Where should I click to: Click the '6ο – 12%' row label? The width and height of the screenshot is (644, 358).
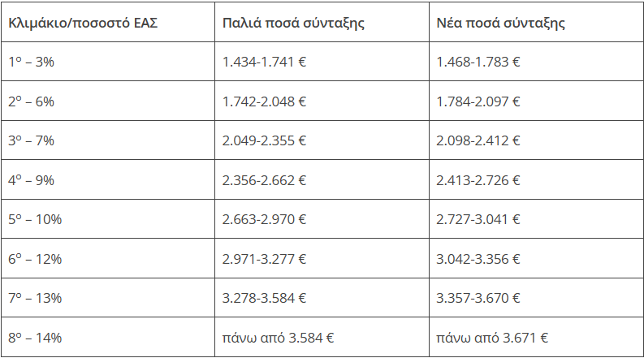click(34, 259)
